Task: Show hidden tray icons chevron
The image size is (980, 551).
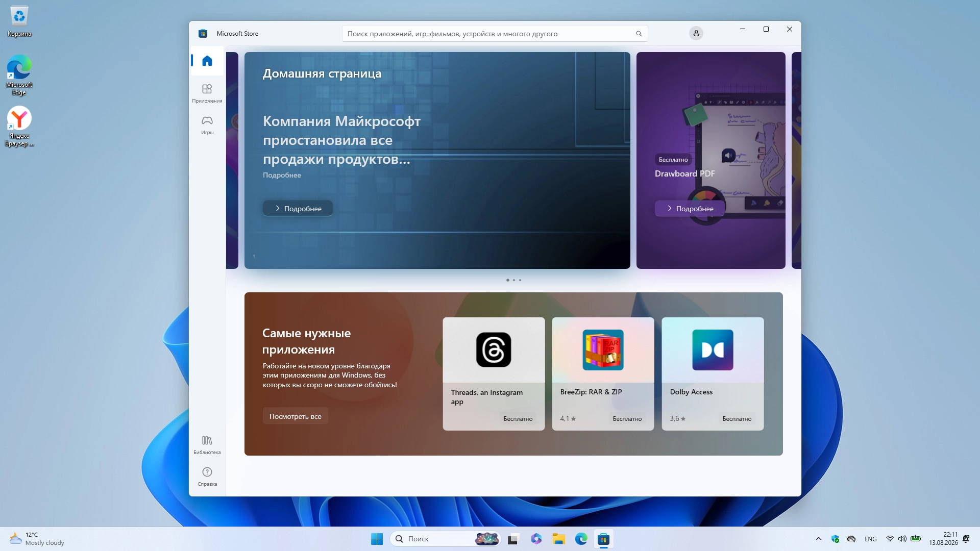Action: click(x=819, y=539)
